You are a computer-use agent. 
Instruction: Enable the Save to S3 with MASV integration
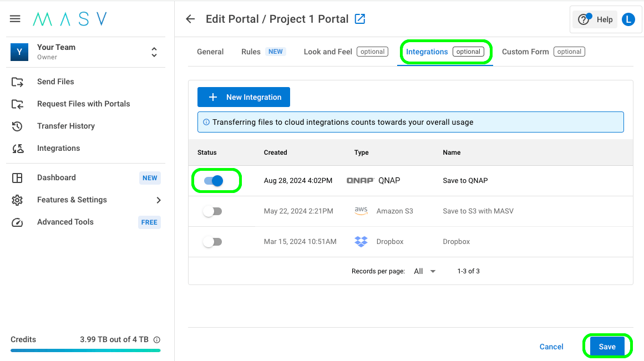pyautogui.click(x=212, y=211)
